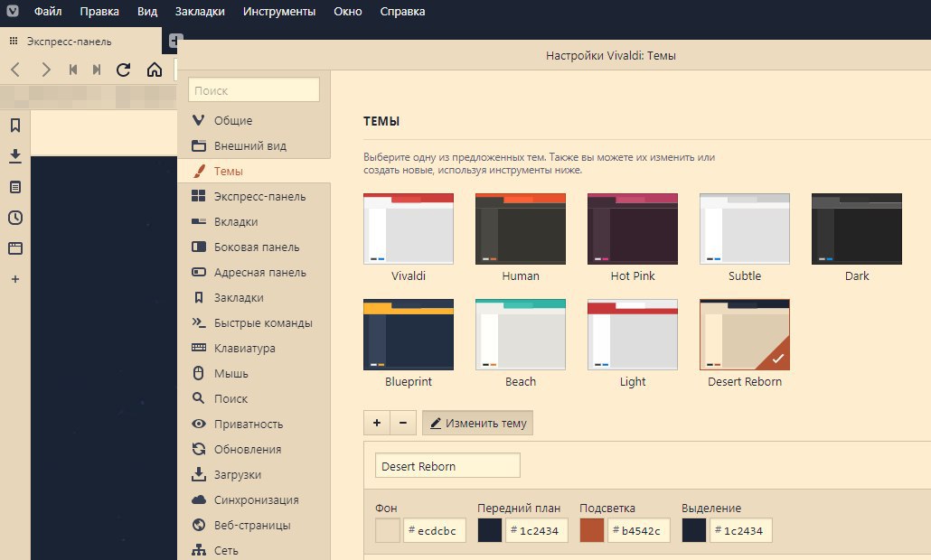Select the Dark theme thumbnail
Image resolution: width=931 pixels, height=560 pixels.
click(x=857, y=229)
